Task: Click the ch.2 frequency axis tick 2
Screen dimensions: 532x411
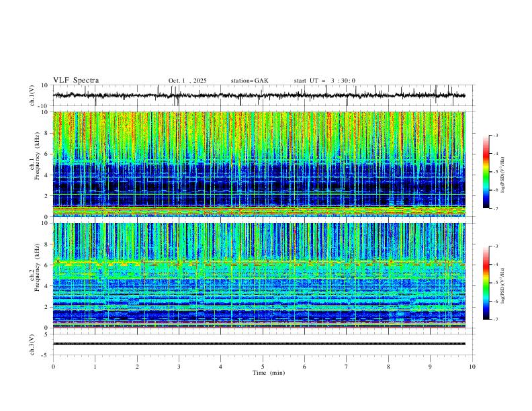Action: 46,307
